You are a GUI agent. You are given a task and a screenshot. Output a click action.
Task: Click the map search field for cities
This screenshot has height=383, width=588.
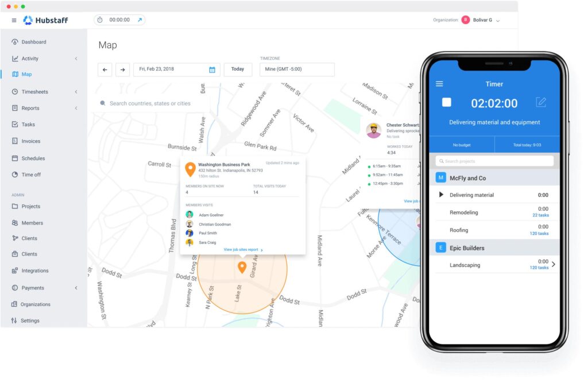click(150, 103)
